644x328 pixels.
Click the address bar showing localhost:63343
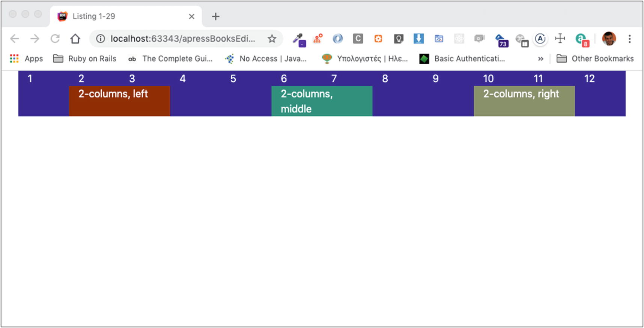coord(182,39)
